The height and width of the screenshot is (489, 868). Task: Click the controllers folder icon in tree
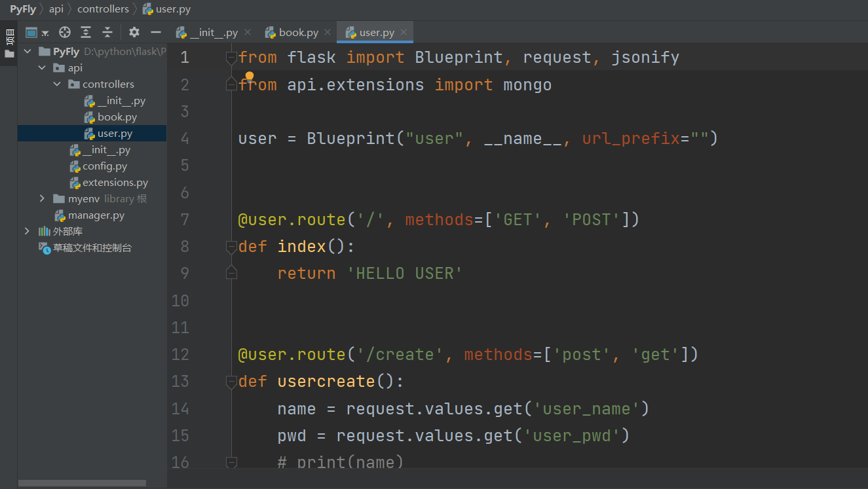pos(74,84)
